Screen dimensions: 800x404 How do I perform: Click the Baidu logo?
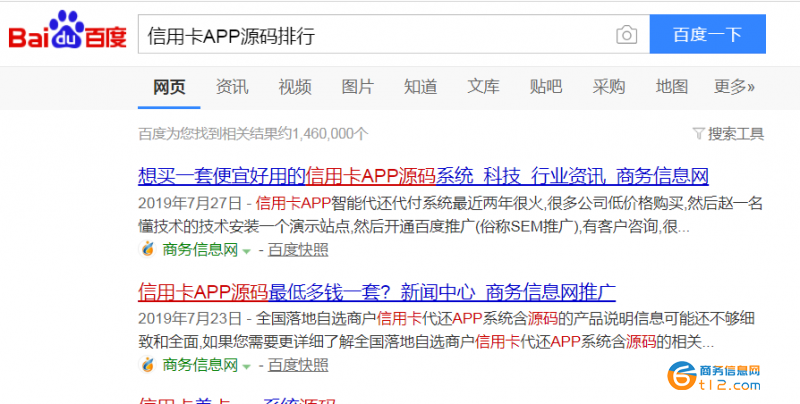(67, 30)
